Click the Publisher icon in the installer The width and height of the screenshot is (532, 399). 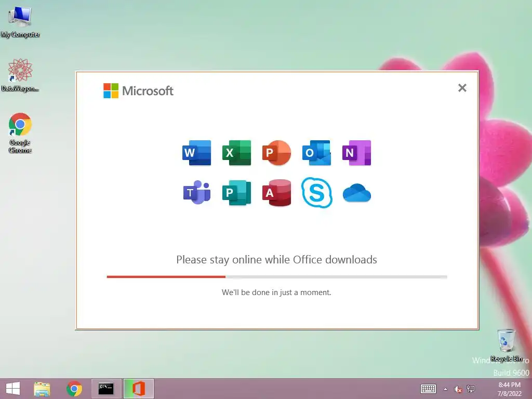point(236,193)
